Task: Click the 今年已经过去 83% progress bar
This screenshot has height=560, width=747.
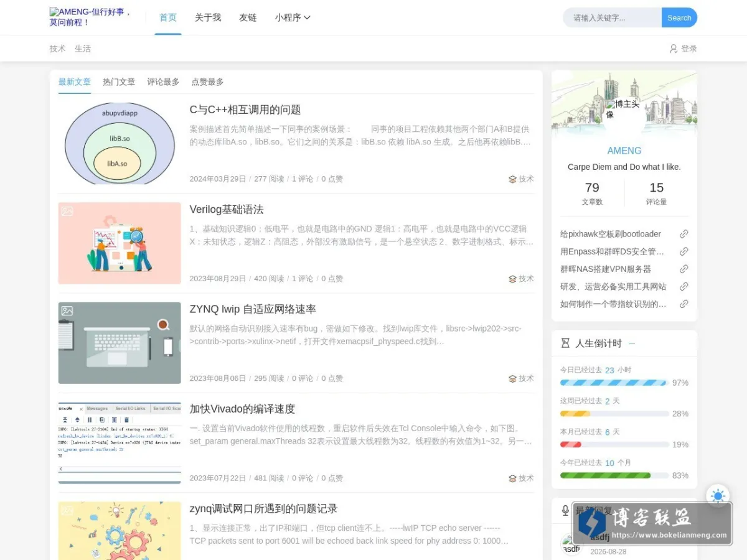Action: click(614, 475)
